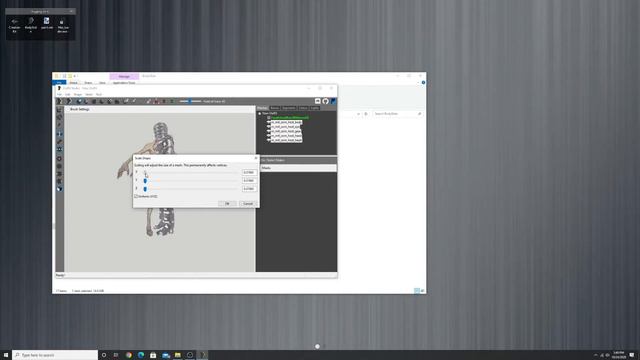Expand address history dropdown in File Explorer
640x360 pixels.
click(358, 113)
